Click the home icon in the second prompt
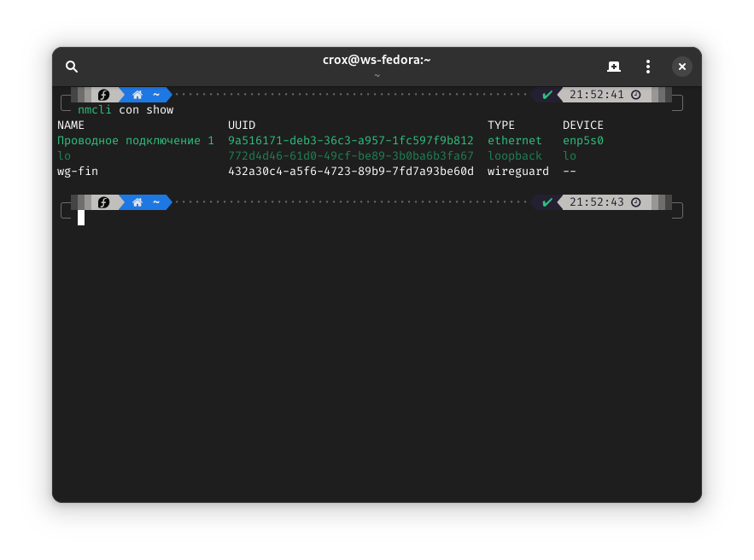Viewport: 754px width, 560px height. [137, 202]
